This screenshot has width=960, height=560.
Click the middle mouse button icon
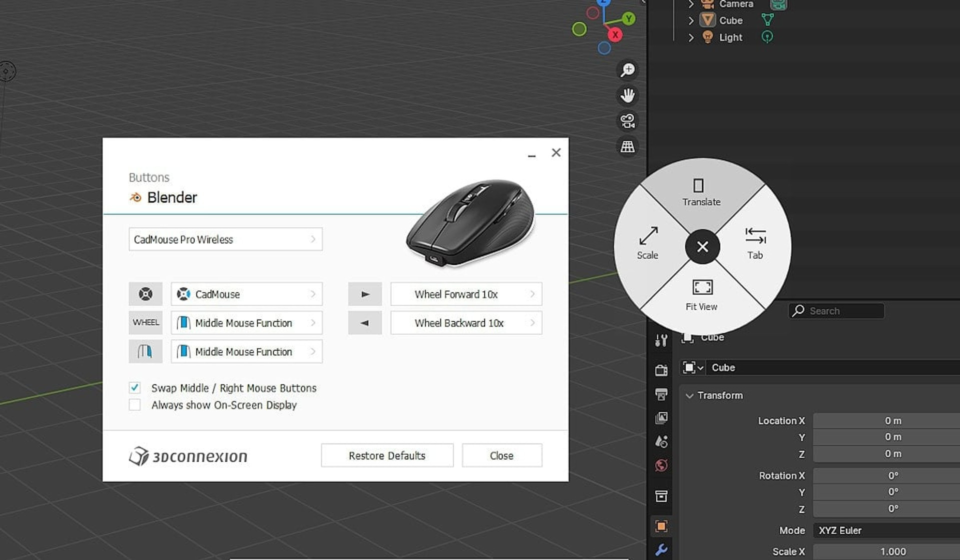point(145,351)
